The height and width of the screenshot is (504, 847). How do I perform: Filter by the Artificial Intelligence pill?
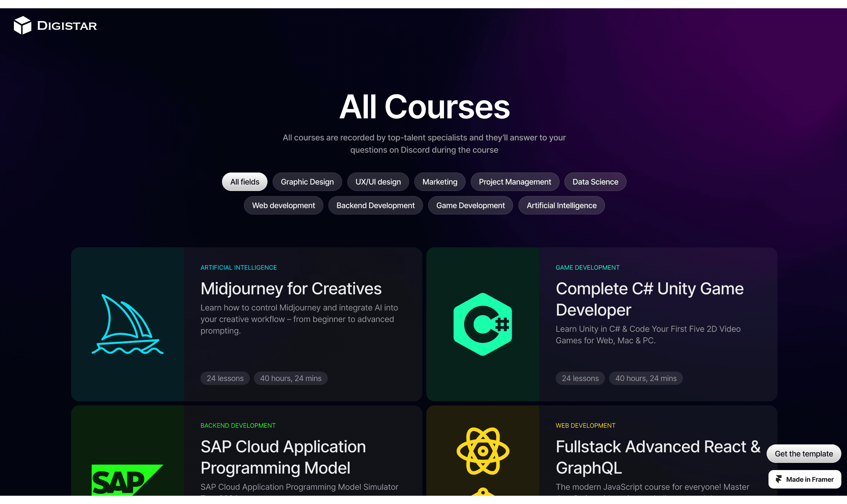[561, 206]
